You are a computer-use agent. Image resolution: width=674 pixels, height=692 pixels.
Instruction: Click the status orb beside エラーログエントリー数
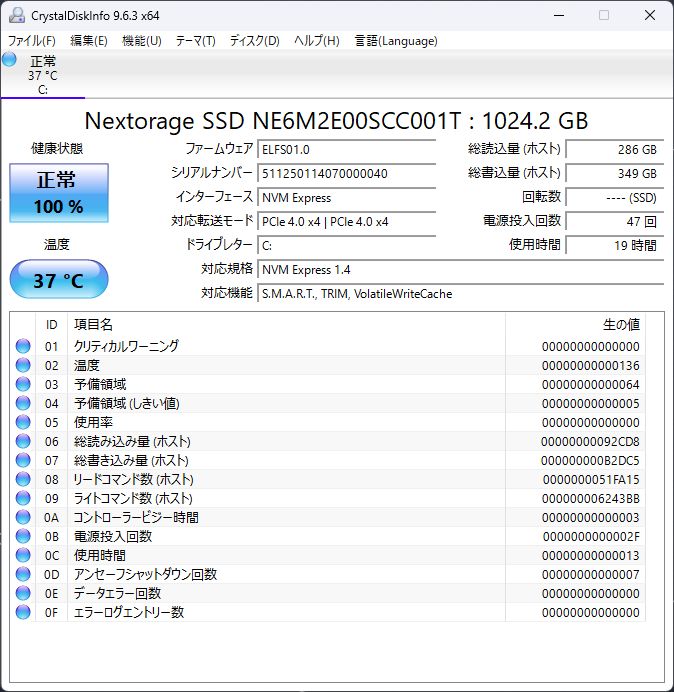[23, 612]
